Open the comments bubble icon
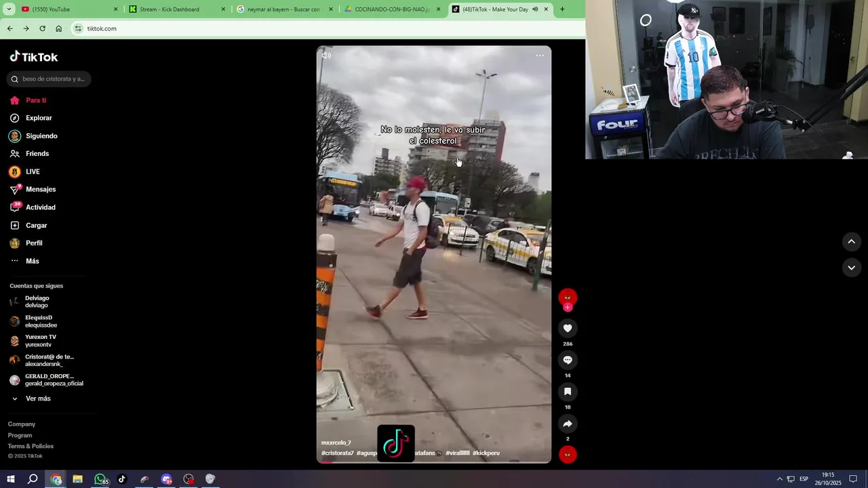The image size is (868, 488). 568,360
